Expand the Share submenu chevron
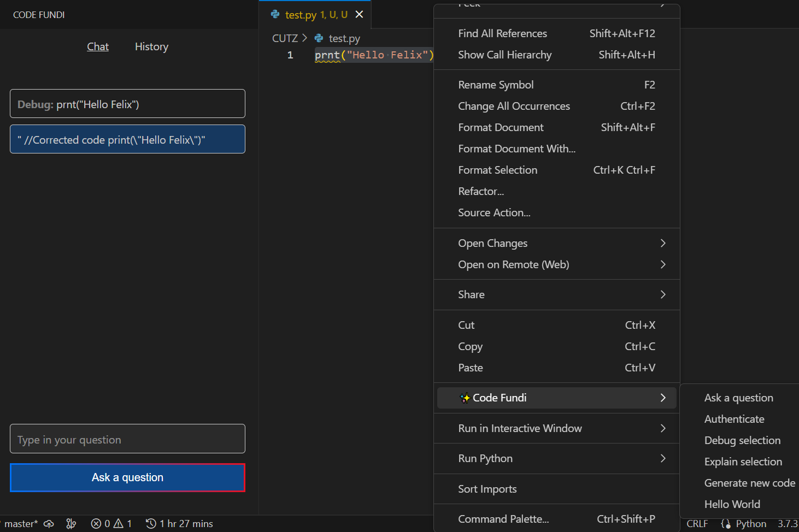Screen dimensions: 799x532 (x=663, y=294)
